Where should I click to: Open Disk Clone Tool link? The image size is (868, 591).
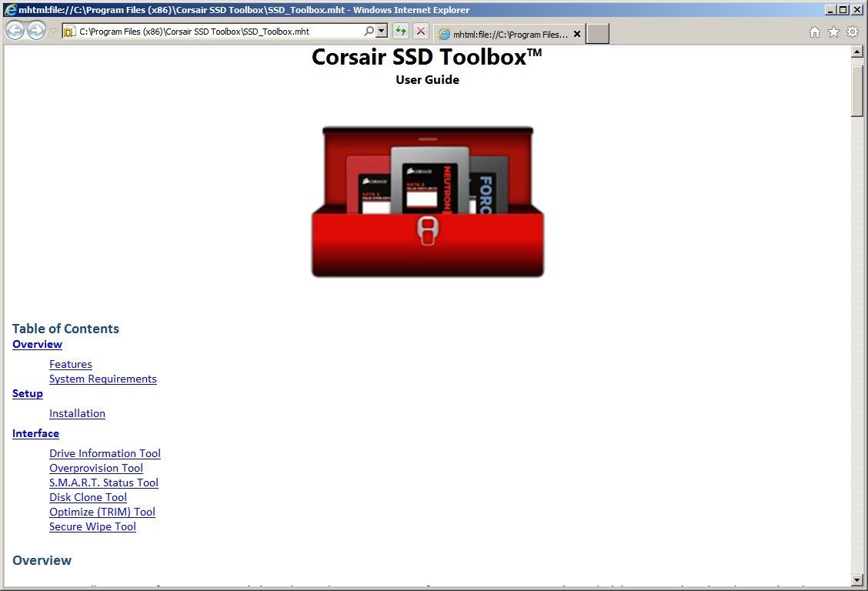(x=88, y=497)
